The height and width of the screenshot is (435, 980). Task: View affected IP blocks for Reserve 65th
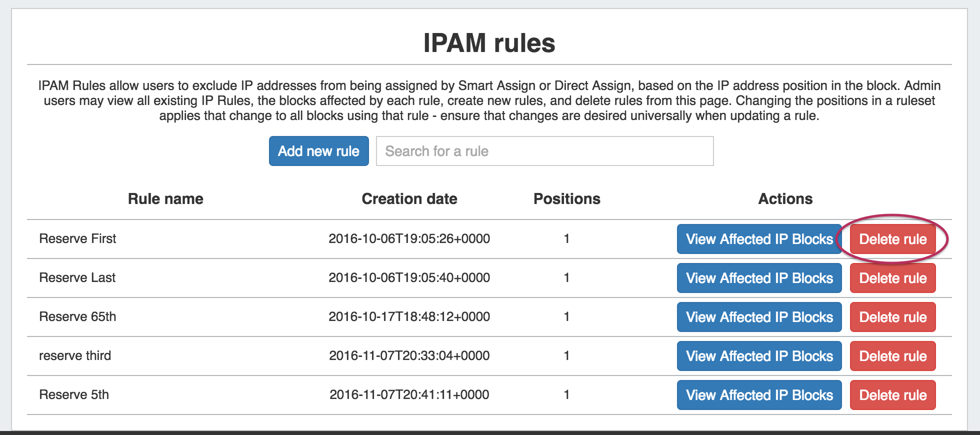(x=759, y=317)
